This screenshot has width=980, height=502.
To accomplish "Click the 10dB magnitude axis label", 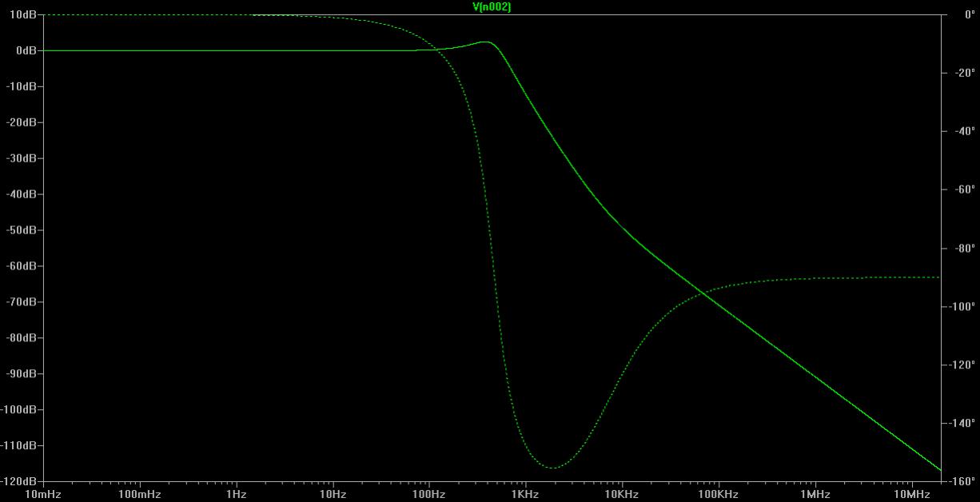I will click(22, 14).
